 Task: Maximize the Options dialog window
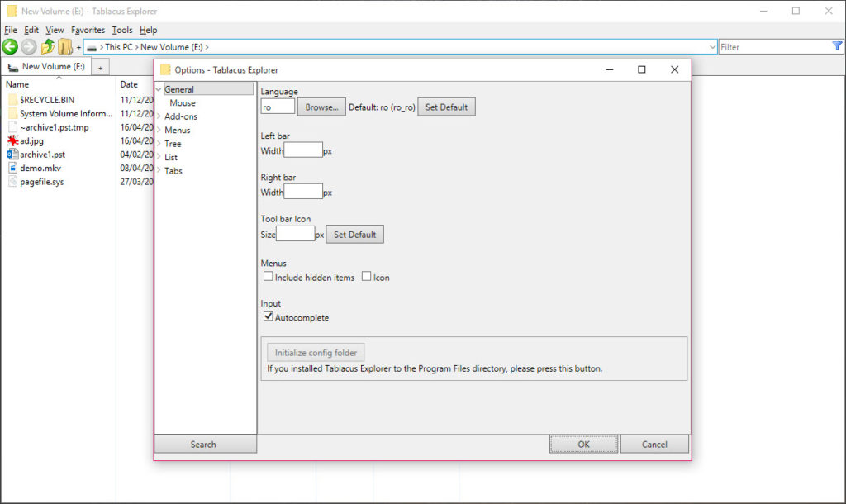[641, 69]
